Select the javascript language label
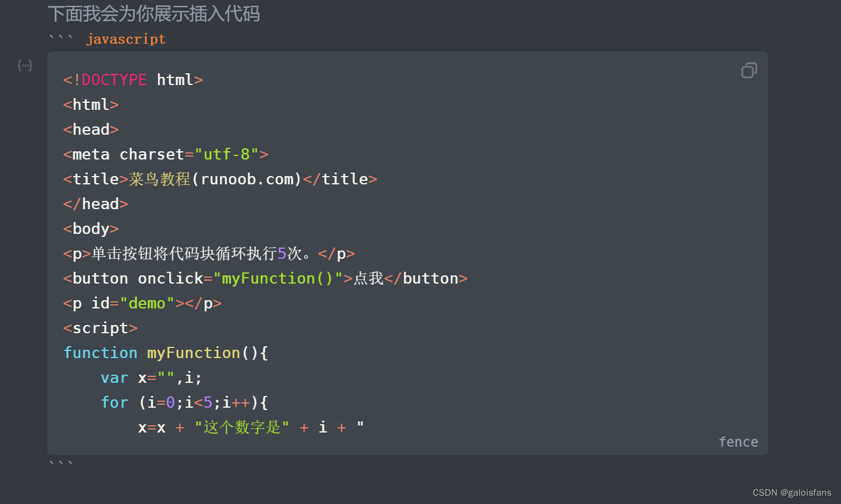This screenshot has height=504, width=841. (x=126, y=38)
